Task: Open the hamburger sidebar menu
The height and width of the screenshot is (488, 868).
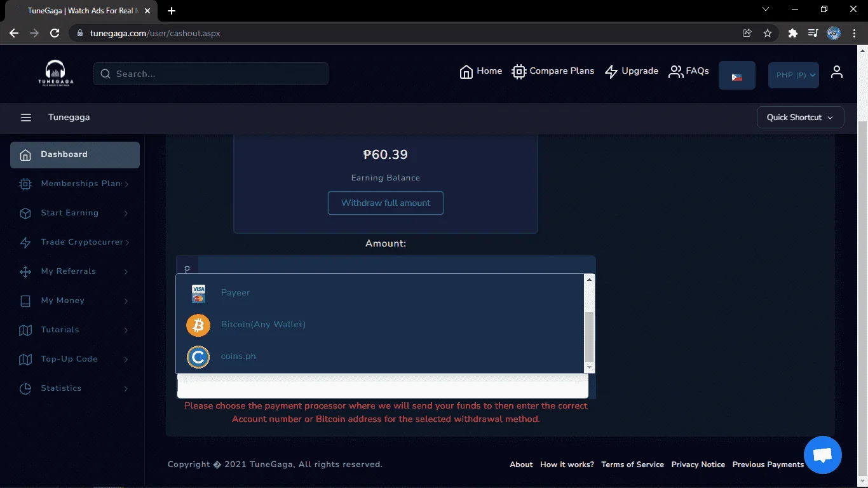Action: 26,118
